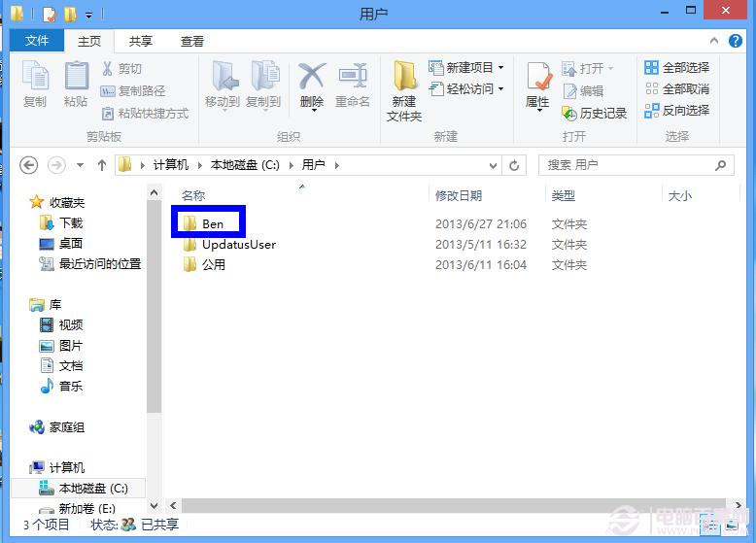This screenshot has height=543, width=756.
Task: Switch to Share (共享) ribbon tab
Action: click(x=141, y=41)
